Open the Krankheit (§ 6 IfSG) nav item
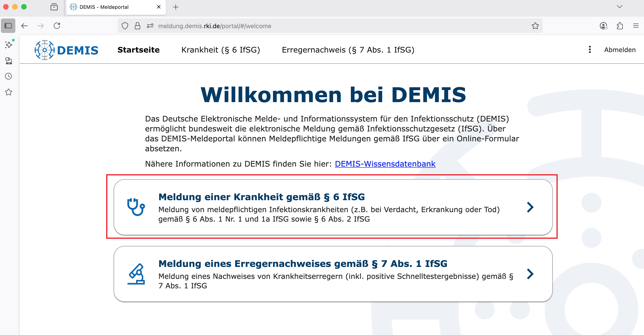Image resolution: width=644 pixels, height=335 pixels. [x=221, y=50]
